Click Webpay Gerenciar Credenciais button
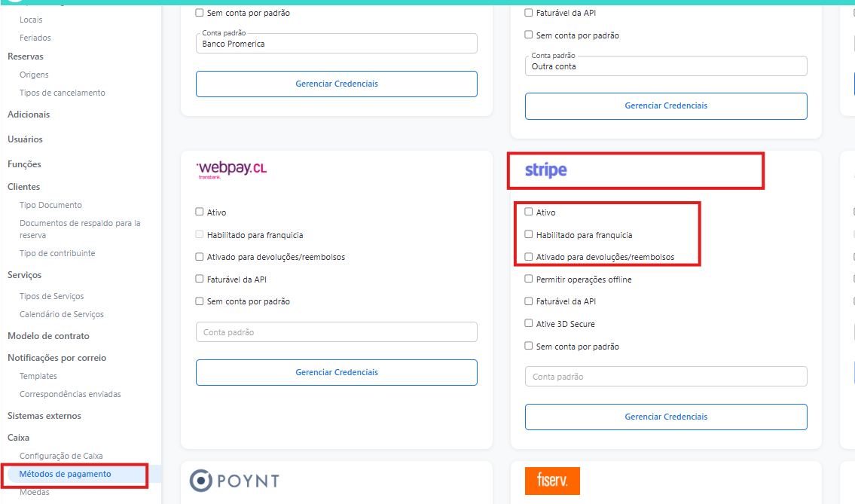 tap(337, 372)
